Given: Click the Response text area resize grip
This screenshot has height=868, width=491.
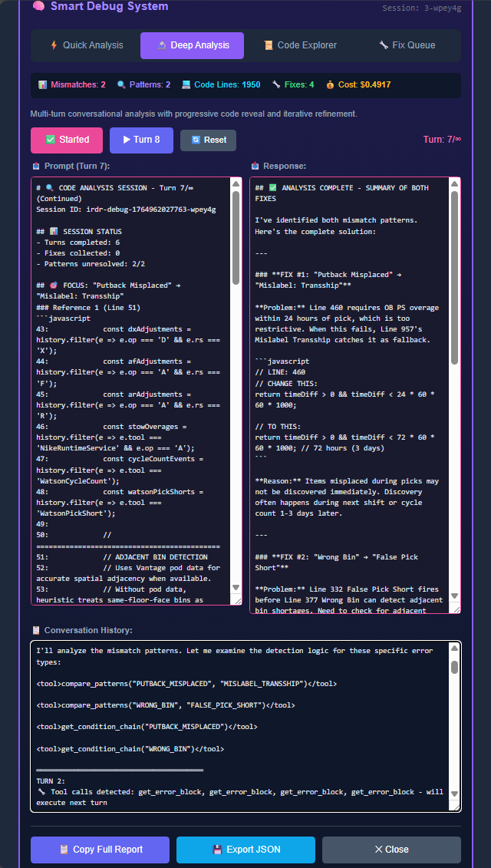Looking at the screenshot, I should click(456, 609).
